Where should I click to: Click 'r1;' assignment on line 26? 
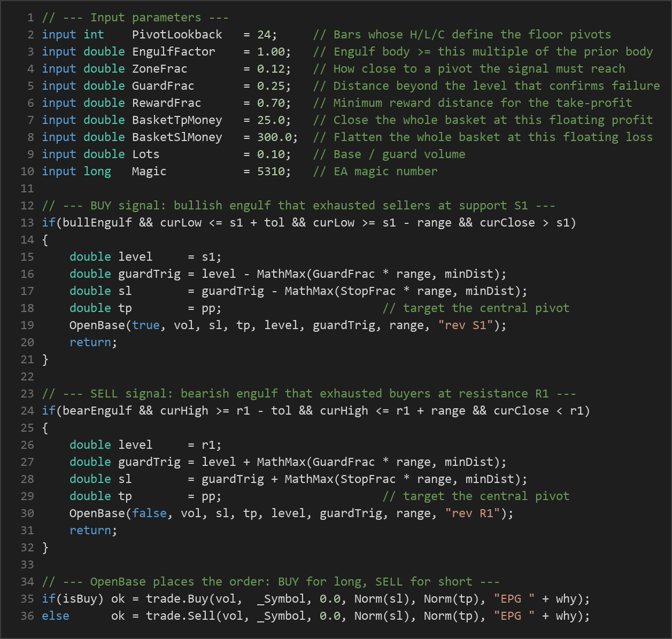pos(212,445)
